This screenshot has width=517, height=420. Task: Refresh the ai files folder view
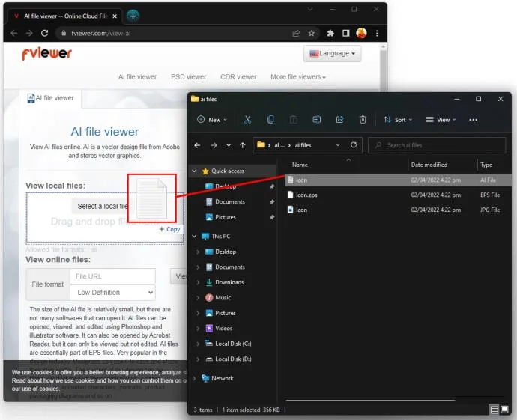click(354, 145)
